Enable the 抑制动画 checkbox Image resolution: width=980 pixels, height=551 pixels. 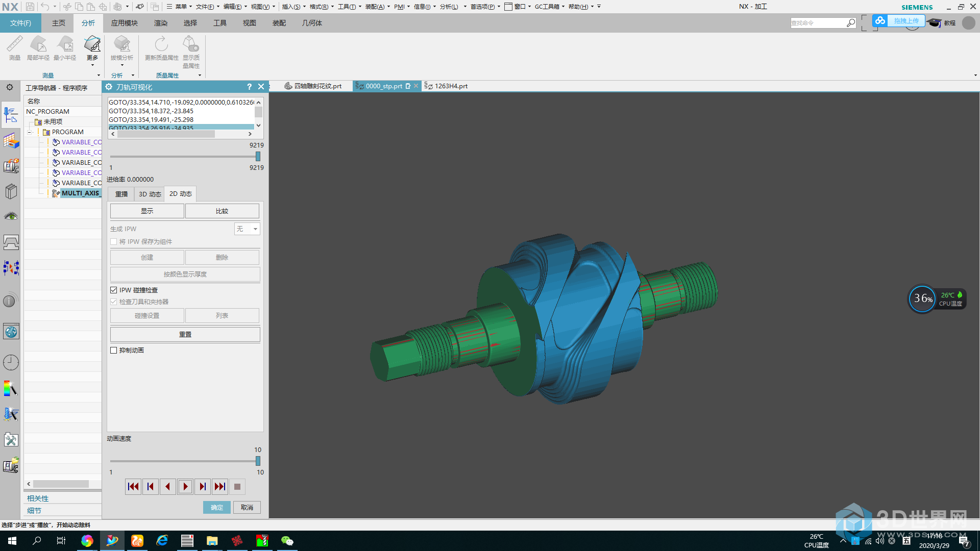114,350
